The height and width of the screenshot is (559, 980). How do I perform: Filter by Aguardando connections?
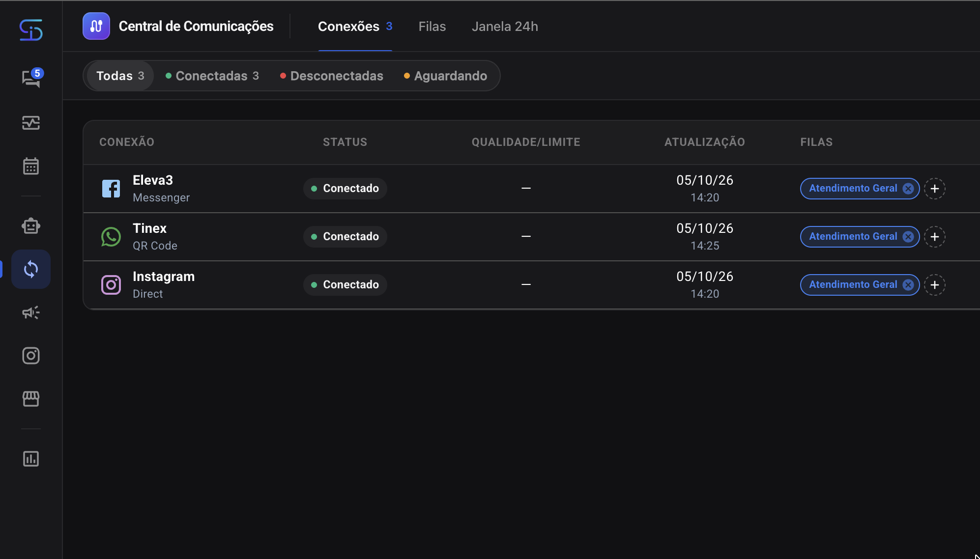coord(446,76)
